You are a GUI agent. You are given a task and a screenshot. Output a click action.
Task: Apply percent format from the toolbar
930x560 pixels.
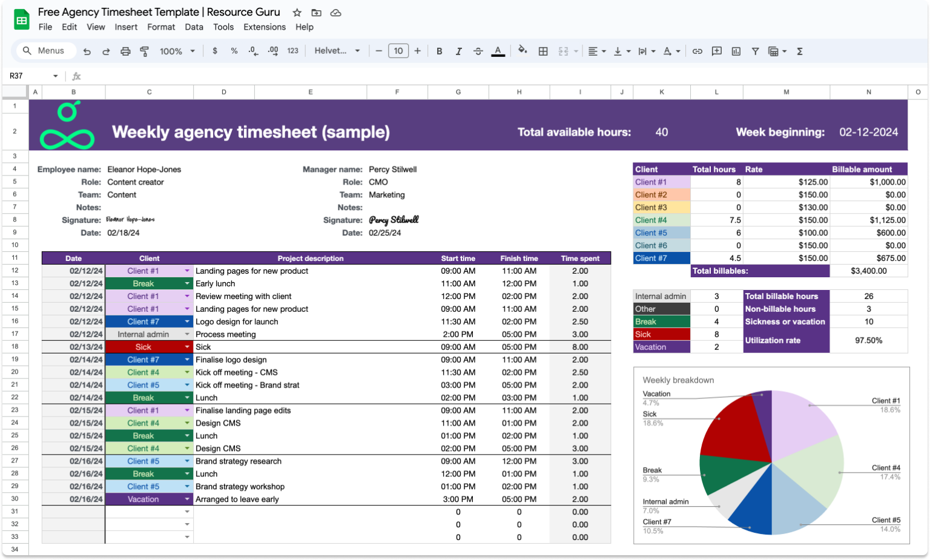[234, 51]
